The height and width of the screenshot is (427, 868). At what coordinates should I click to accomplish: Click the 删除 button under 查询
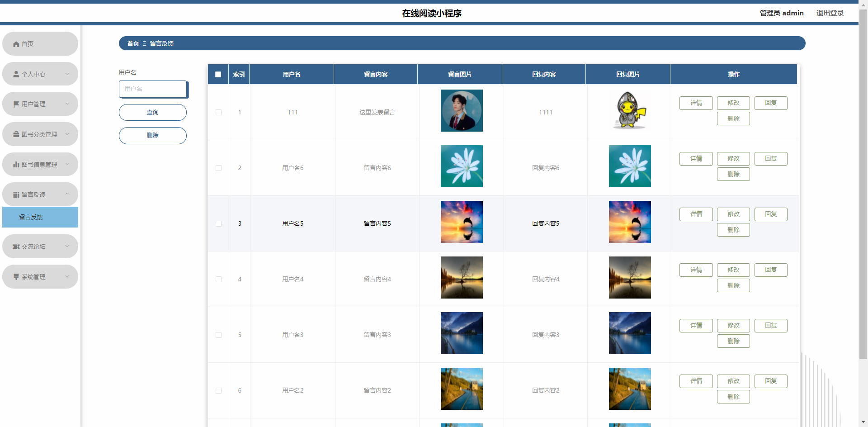coord(153,136)
